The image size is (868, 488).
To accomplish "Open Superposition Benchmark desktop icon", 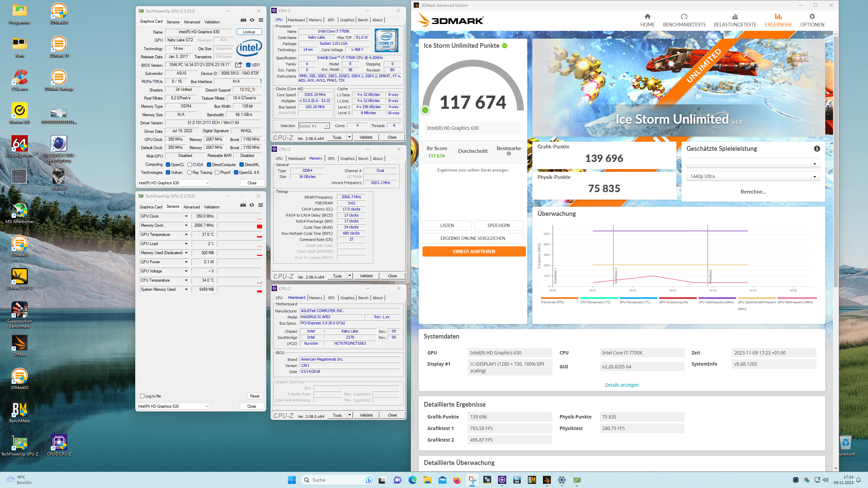I will coord(20,315).
